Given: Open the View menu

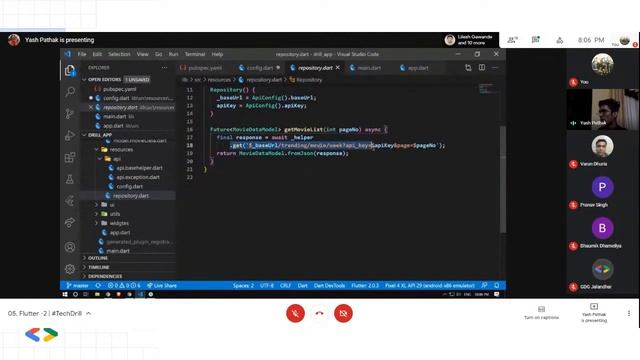Looking at the screenshot, I should point(142,54).
